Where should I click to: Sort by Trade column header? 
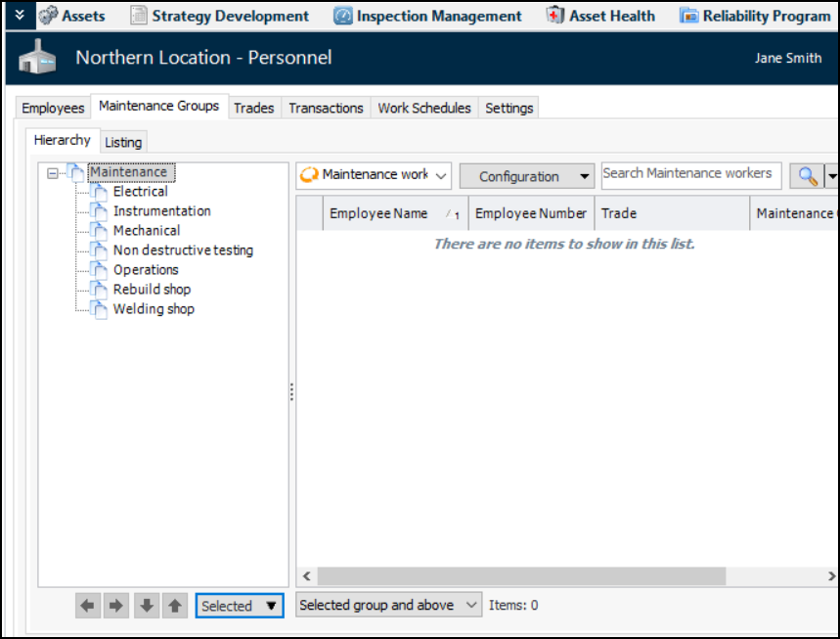(x=672, y=213)
